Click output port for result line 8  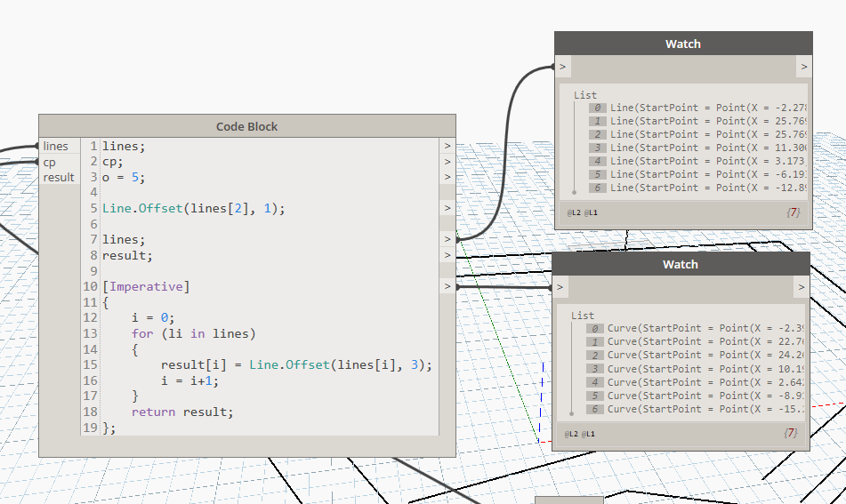(447, 255)
